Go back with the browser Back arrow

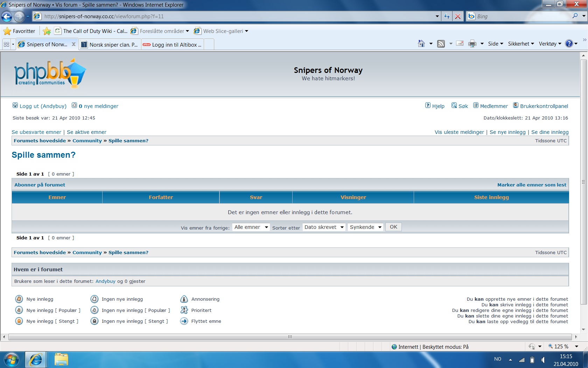click(7, 16)
